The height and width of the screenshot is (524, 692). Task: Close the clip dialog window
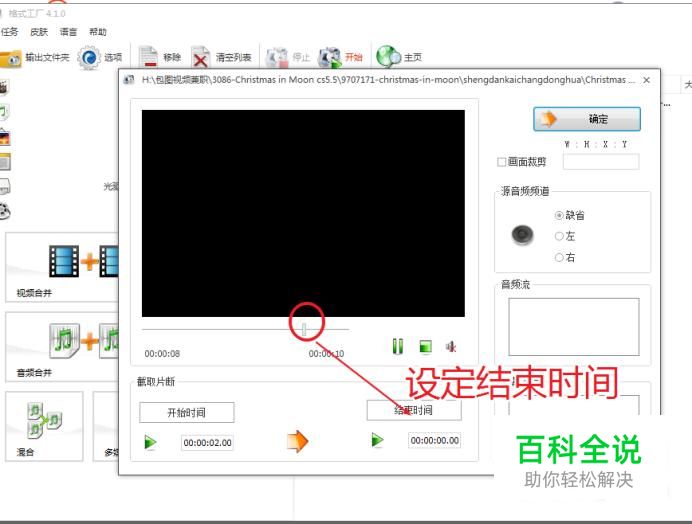pyautogui.click(x=647, y=80)
